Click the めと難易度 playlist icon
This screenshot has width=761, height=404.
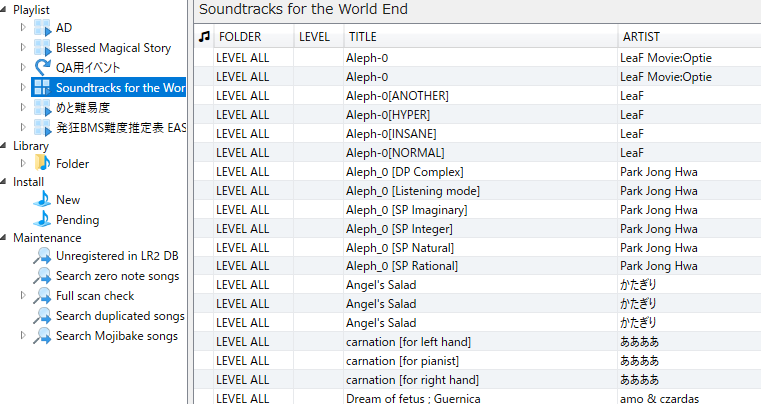(x=43, y=107)
